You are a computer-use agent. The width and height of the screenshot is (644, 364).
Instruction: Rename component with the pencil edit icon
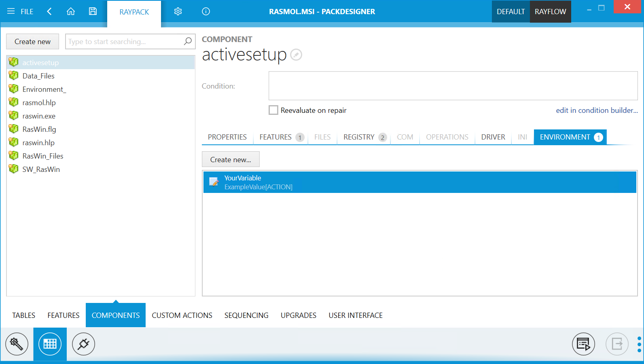click(x=296, y=55)
